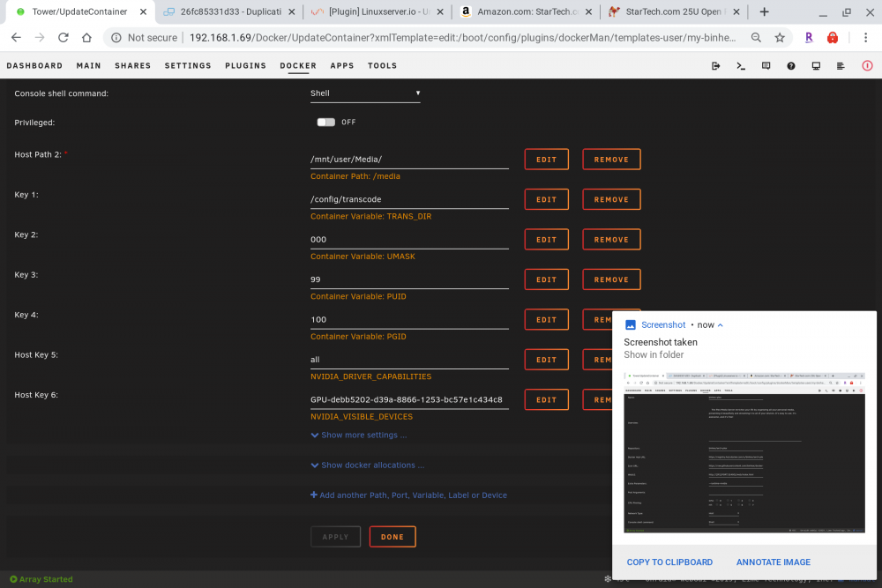Click EDIT for Key 1 TRANS_DIR
882x588 pixels.
[x=546, y=199]
